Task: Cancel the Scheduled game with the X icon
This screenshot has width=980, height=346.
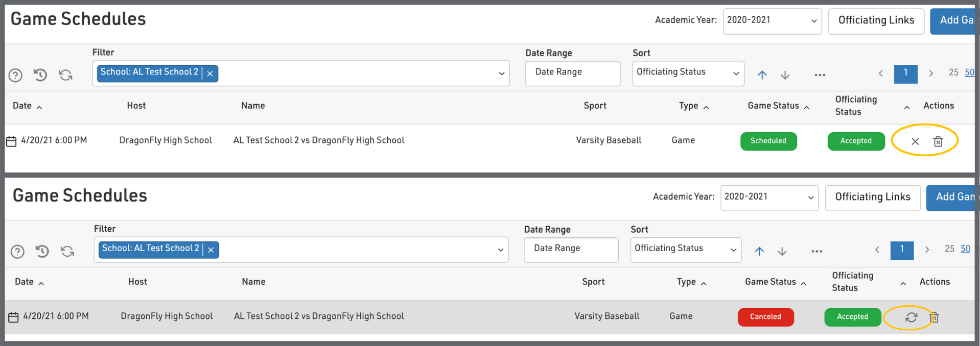Action: [x=915, y=141]
